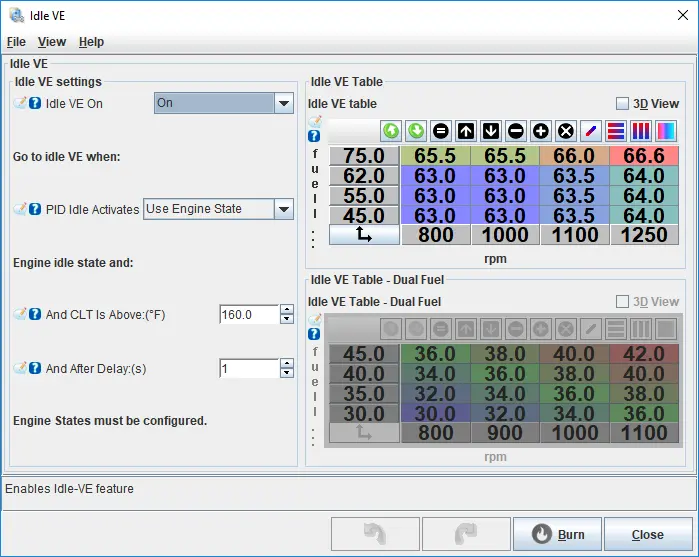Click note pencil icon beside PID Idle Activates
Image resolution: width=699 pixels, height=557 pixels.
coord(20,209)
